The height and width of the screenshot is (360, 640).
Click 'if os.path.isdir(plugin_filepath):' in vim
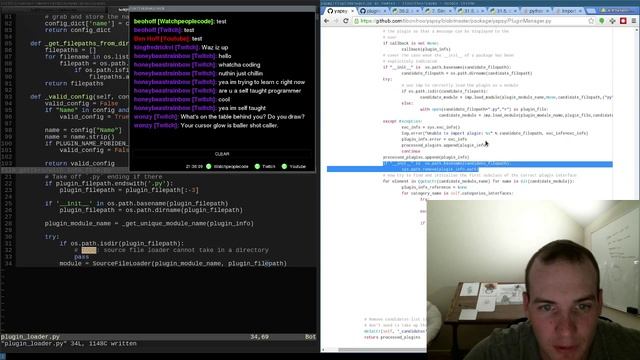point(122,243)
